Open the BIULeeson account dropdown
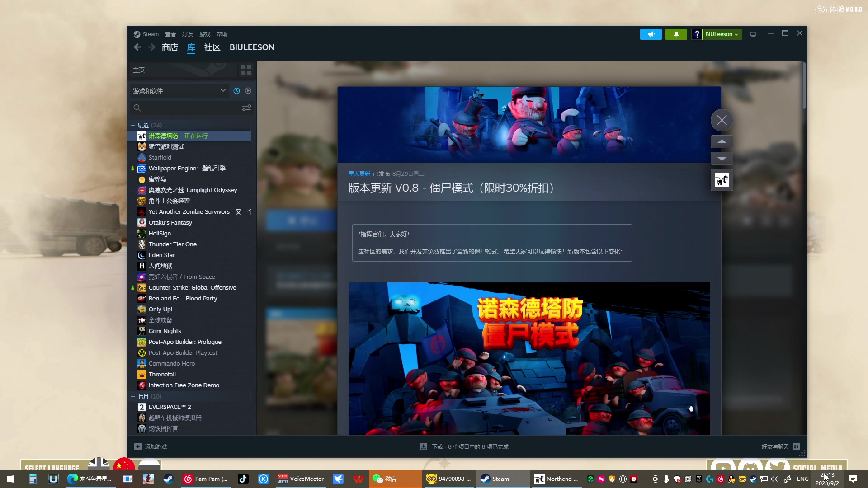The width and height of the screenshot is (868, 488). click(722, 34)
